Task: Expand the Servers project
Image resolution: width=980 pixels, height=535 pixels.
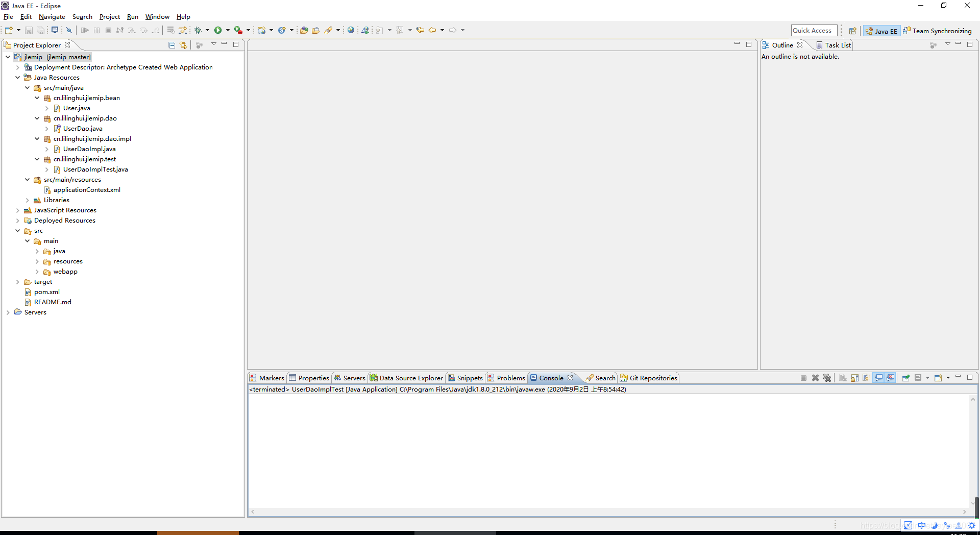Action: [8, 312]
